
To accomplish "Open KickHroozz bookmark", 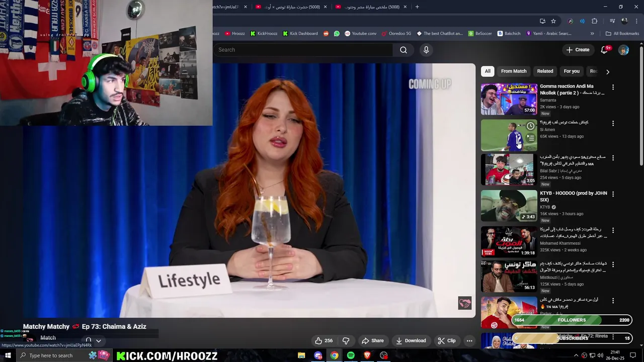I will point(264,34).
